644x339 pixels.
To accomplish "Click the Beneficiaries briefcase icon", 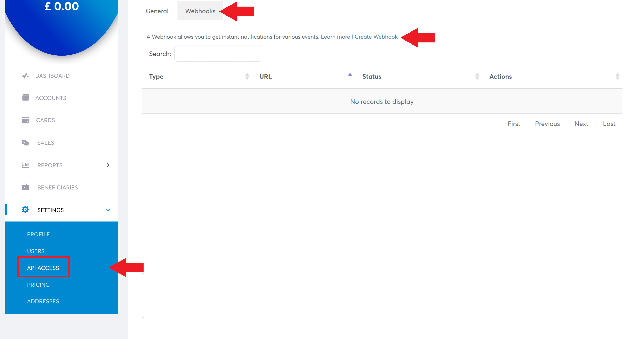I will [x=25, y=187].
